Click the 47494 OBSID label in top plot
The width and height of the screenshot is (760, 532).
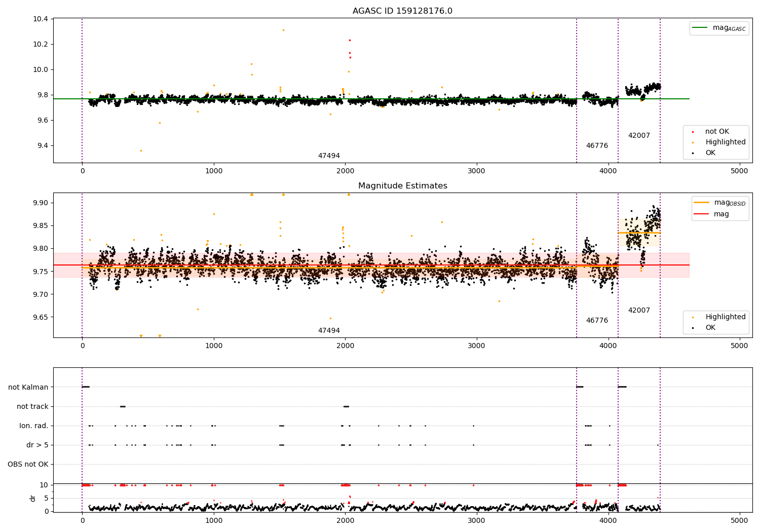(329, 156)
